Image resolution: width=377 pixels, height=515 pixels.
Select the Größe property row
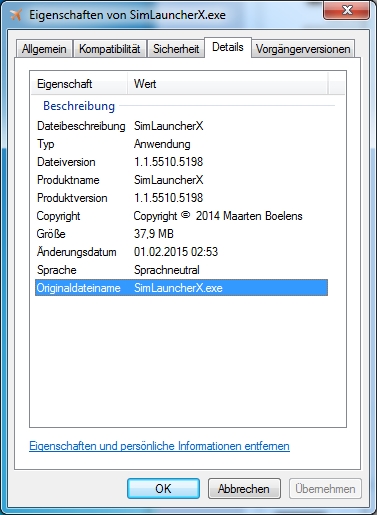pyautogui.click(x=181, y=234)
